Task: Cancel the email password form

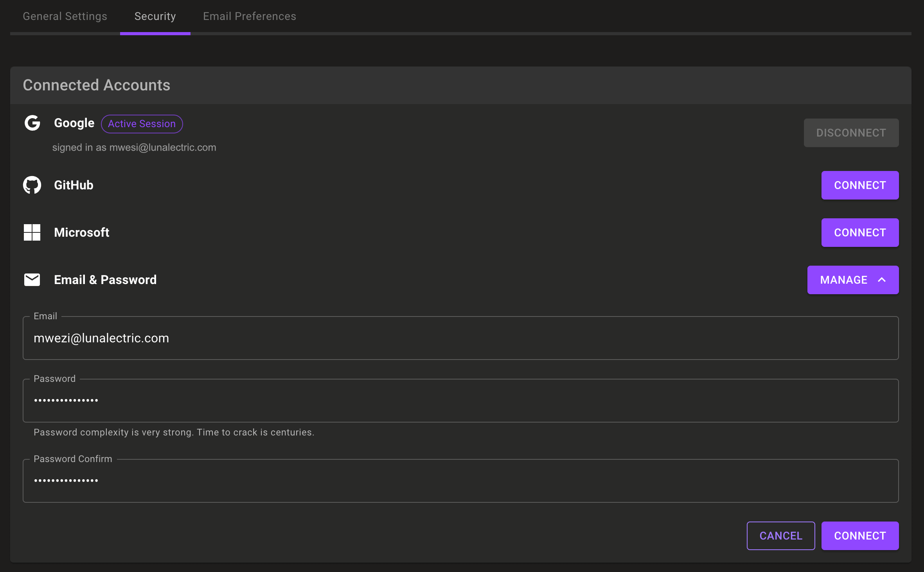Action: click(780, 536)
